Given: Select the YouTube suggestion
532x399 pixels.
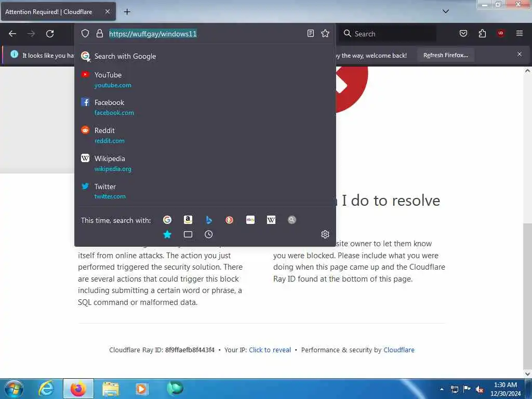Looking at the screenshot, I should [205, 79].
